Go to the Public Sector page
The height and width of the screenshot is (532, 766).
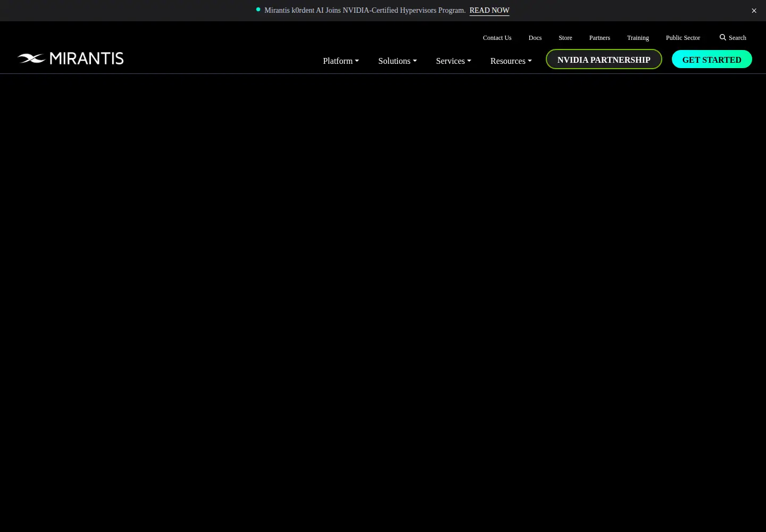683,38
